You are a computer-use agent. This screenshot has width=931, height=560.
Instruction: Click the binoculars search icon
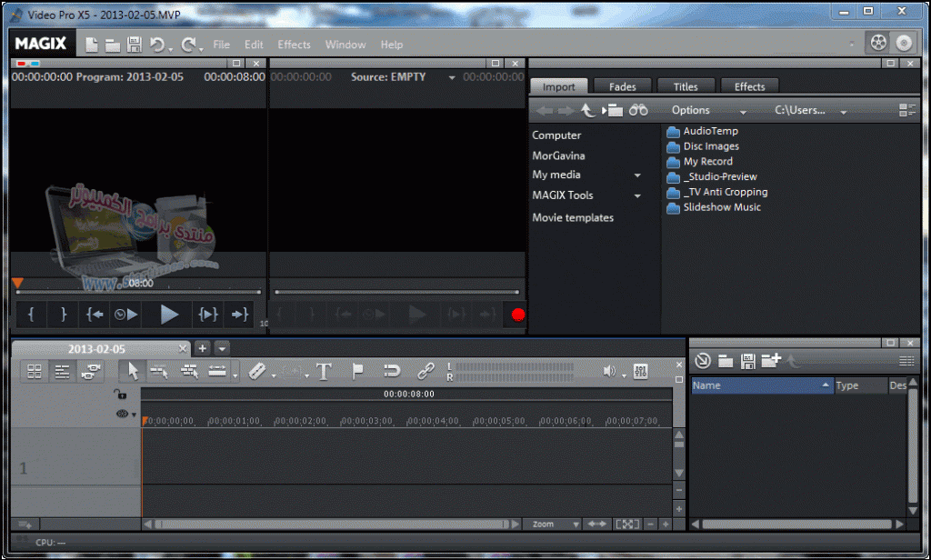(x=638, y=110)
